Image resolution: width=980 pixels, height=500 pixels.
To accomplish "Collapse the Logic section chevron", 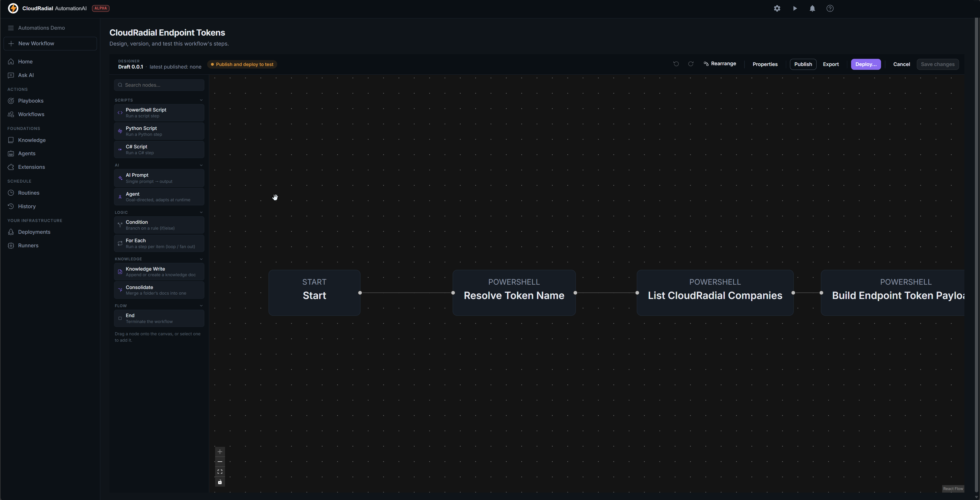I will click(x=201, y=212).
